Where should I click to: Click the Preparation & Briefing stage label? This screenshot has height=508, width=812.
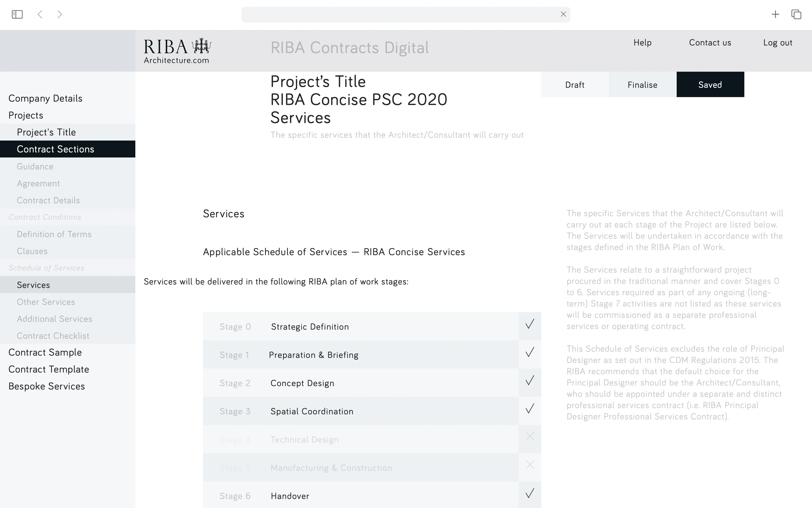(314, 355)
